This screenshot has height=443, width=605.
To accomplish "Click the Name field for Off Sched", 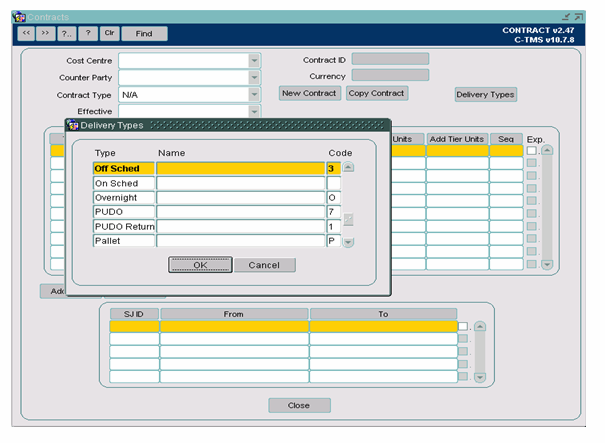I will [241, 169].
